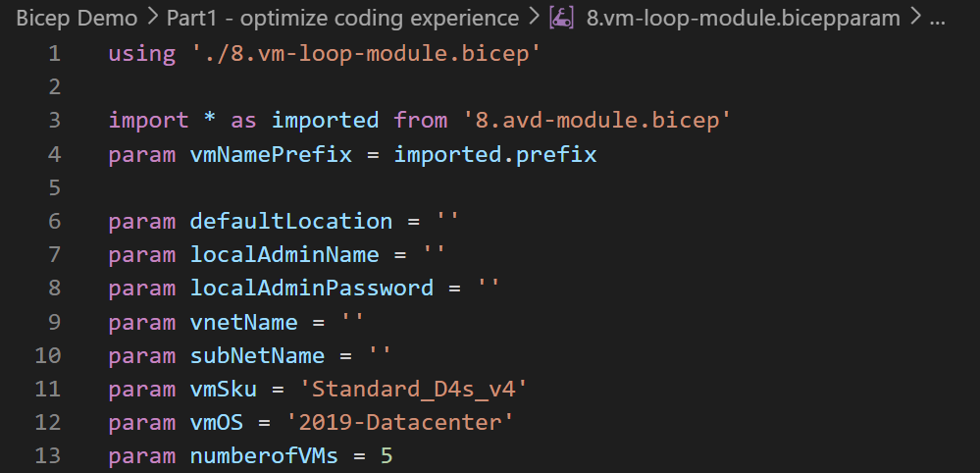
Task: Place cursor on imported.prefix value
Action: [x=495, y=154]
